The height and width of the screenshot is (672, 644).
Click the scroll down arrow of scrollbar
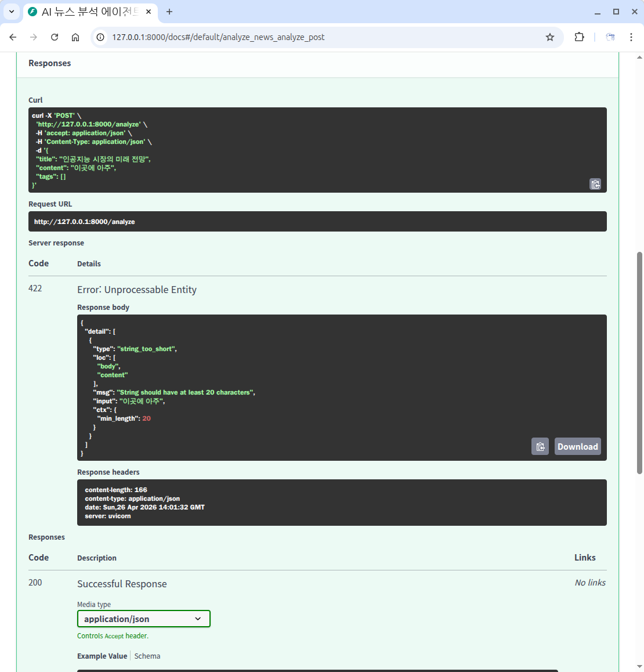[x=639, y=667]
